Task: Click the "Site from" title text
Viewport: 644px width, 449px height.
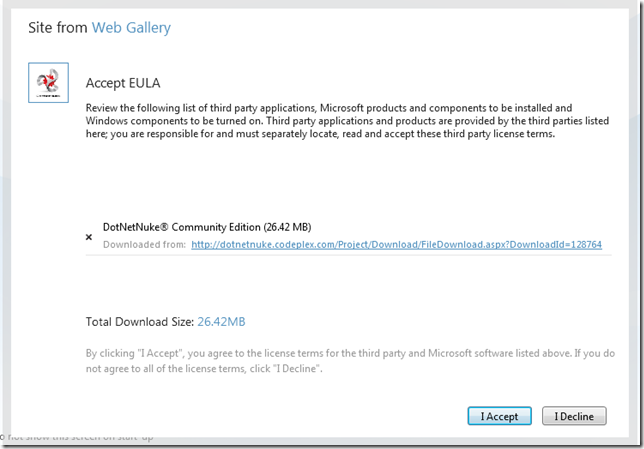Action: click(58, 28)
